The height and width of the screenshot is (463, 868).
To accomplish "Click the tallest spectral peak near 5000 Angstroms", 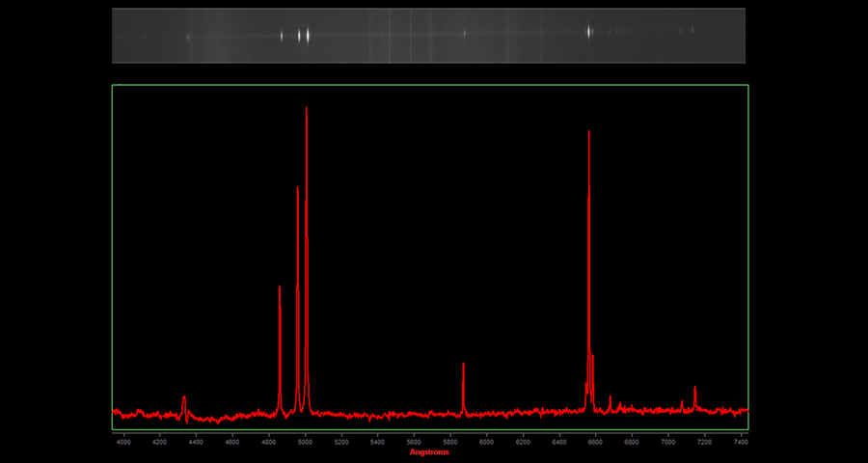I will tap(307, 109).
